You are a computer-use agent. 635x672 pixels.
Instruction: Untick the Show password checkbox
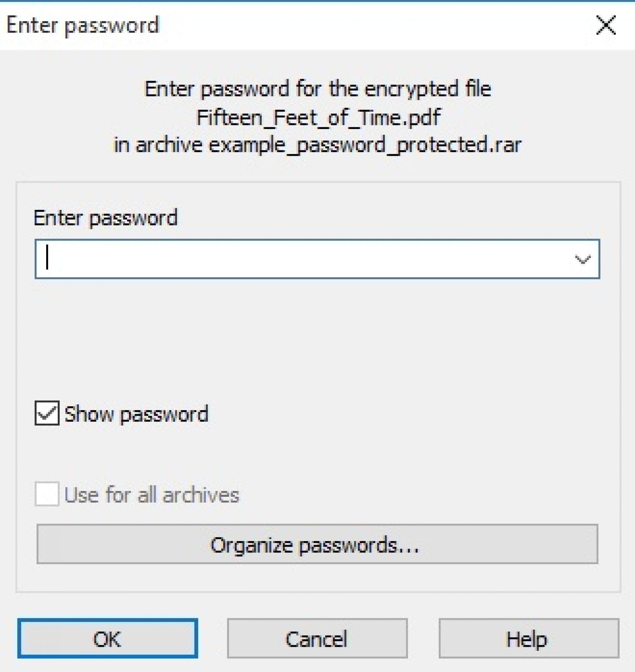point(47,413)
